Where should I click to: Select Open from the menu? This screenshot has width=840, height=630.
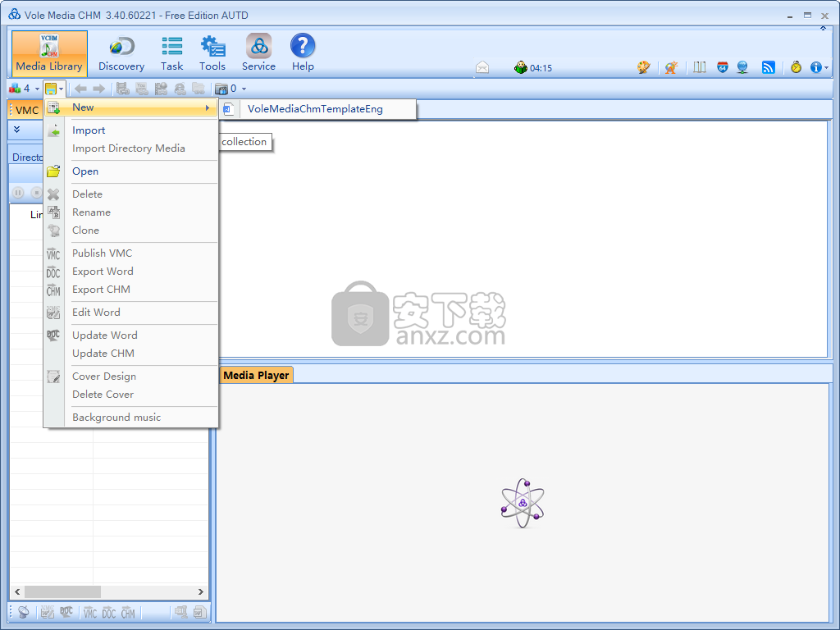coord(130,171)
